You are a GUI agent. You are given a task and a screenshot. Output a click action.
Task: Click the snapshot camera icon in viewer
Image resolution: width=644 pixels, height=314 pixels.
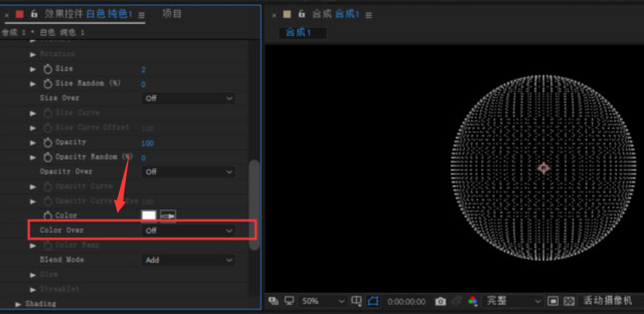[x=440, y=301]
